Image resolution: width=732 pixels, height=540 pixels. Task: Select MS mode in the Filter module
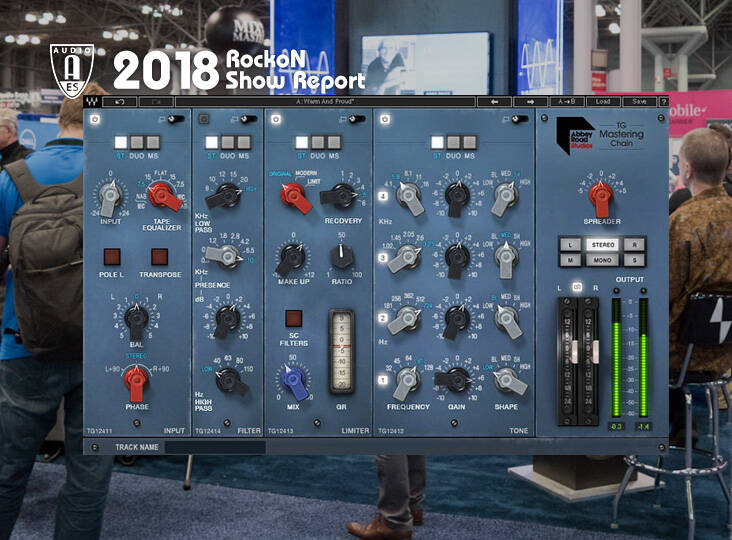click(244, 142)
